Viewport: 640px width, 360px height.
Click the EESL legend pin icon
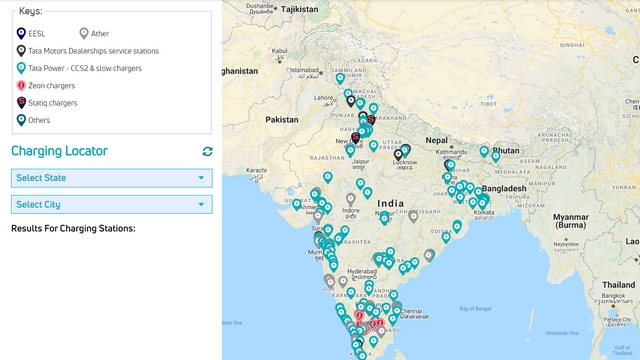(x=21, y=33)
